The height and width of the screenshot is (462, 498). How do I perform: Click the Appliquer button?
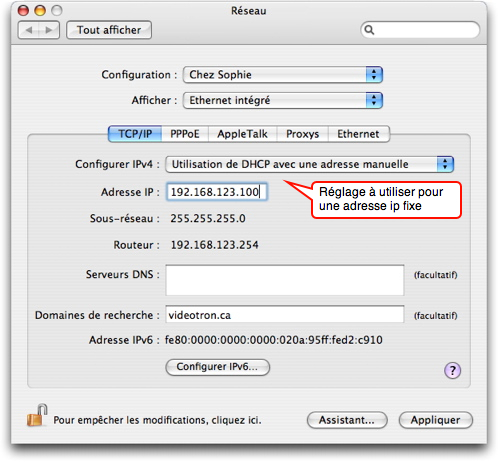coord(436,420)
